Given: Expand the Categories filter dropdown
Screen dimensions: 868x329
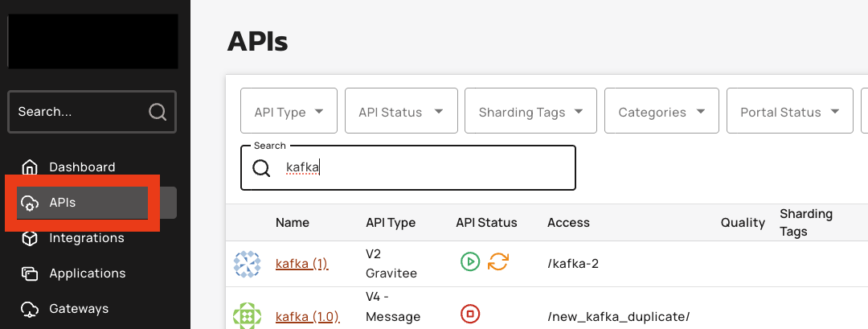Looking at the screenshot, I should (661, 112).
